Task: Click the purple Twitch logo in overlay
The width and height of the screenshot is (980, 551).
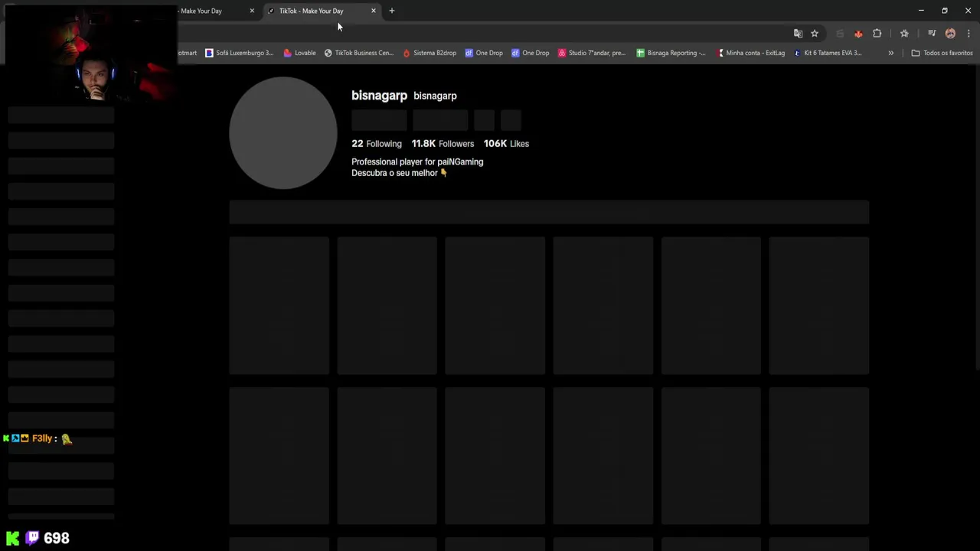Action: pos(32,538)
